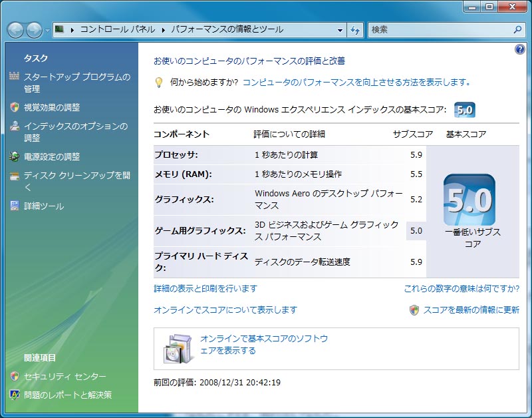
Task: Open help via the blue question icon
Action: click(519, 49)
